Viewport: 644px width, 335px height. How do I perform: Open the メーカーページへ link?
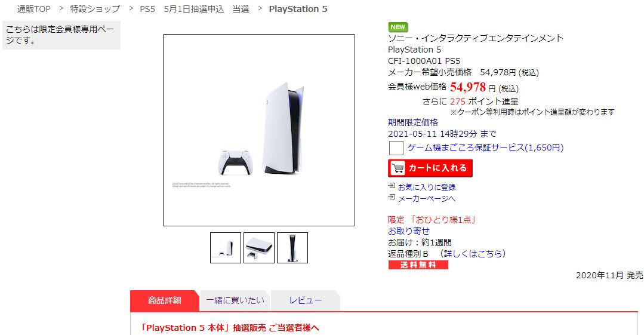coord(427,198)
